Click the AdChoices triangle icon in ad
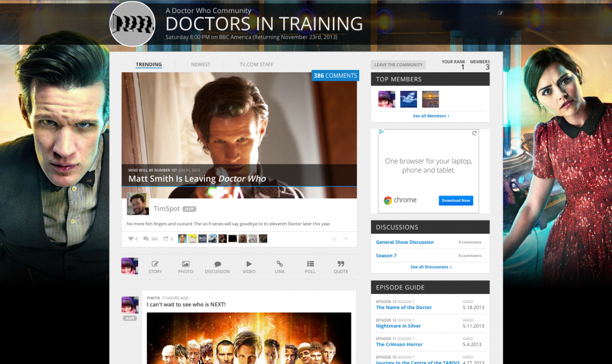Image resolution: width=612 pixels, height=364 pixels. 381,132
